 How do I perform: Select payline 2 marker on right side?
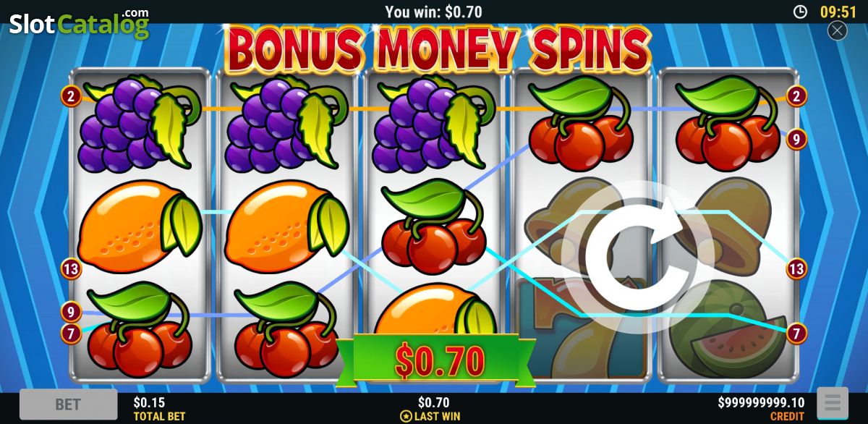[x=796, y=96]
